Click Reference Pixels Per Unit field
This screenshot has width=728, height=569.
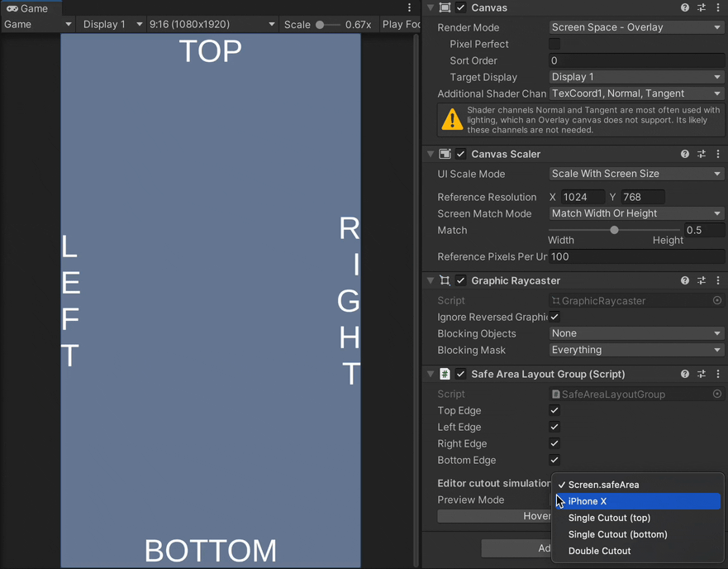[636, 256]
